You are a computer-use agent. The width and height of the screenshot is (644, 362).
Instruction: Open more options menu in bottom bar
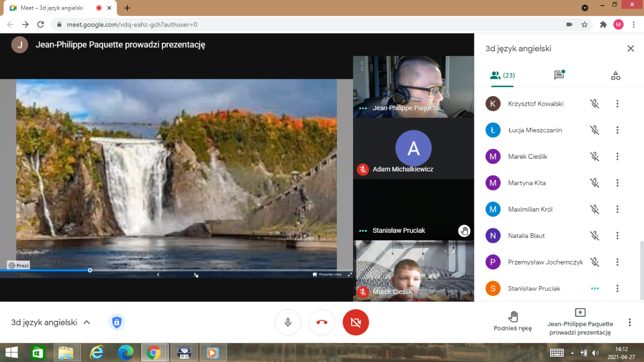[629, 322]
